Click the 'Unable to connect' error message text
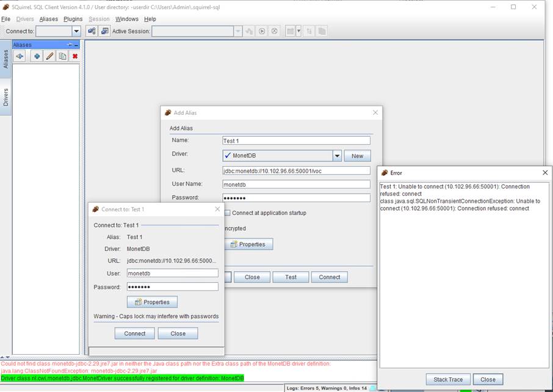The width and height of the screenshot is (553, 392). 460,197
